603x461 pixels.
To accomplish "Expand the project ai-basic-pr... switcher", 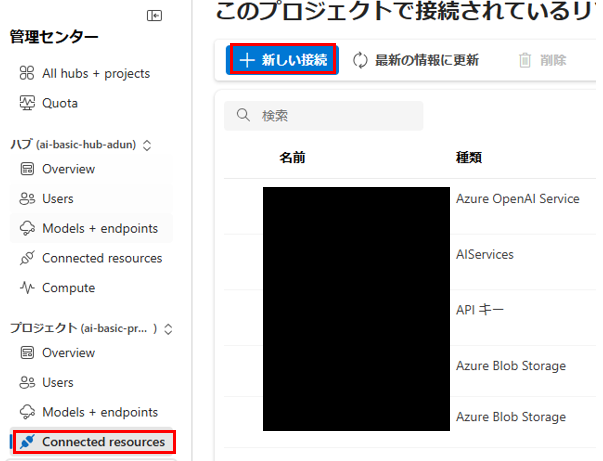I will tap(168, 329).
